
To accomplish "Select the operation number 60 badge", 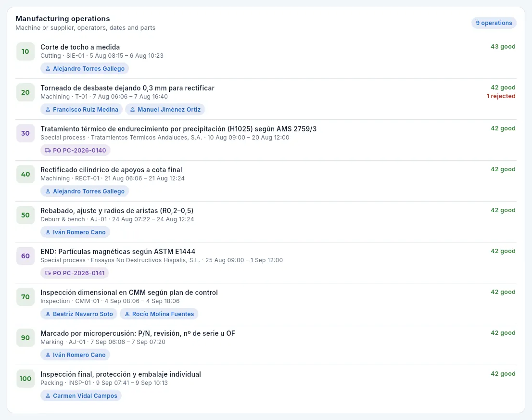I will click(x=25, y=256).
